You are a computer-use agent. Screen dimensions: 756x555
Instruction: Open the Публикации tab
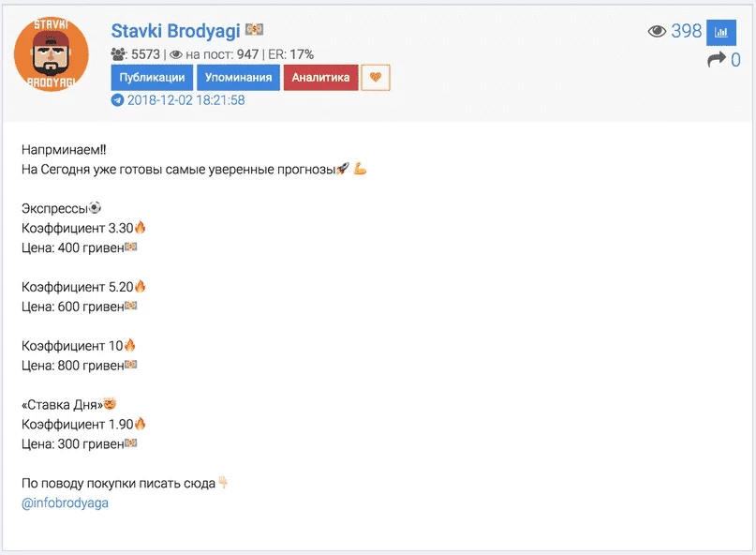tap(152, 77)
